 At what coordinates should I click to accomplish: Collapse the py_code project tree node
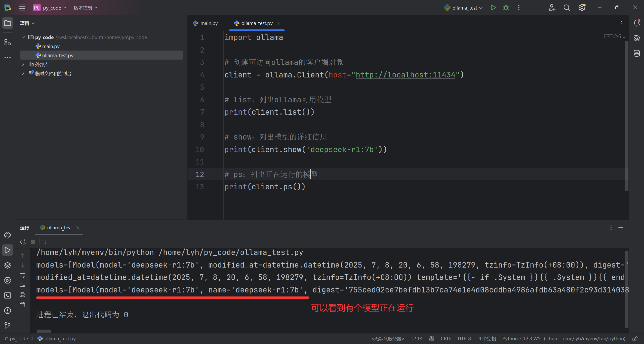coord(23,37)
